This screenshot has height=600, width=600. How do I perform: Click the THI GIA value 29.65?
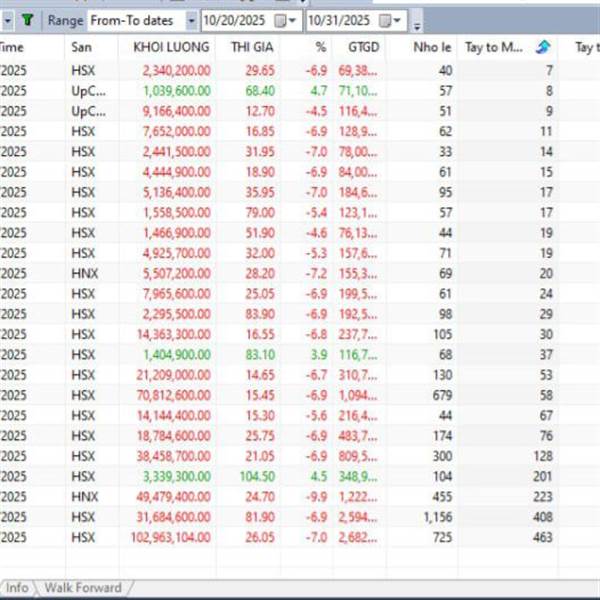click(260, 70)
